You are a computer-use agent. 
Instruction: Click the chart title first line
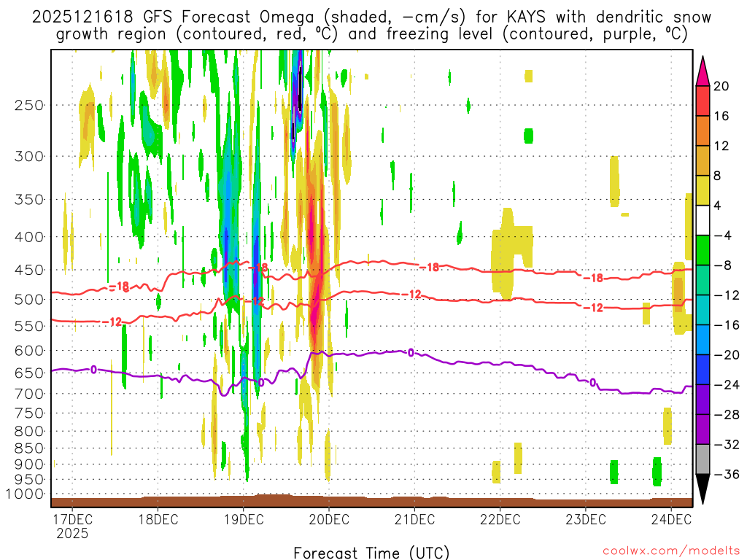[371, 17]
